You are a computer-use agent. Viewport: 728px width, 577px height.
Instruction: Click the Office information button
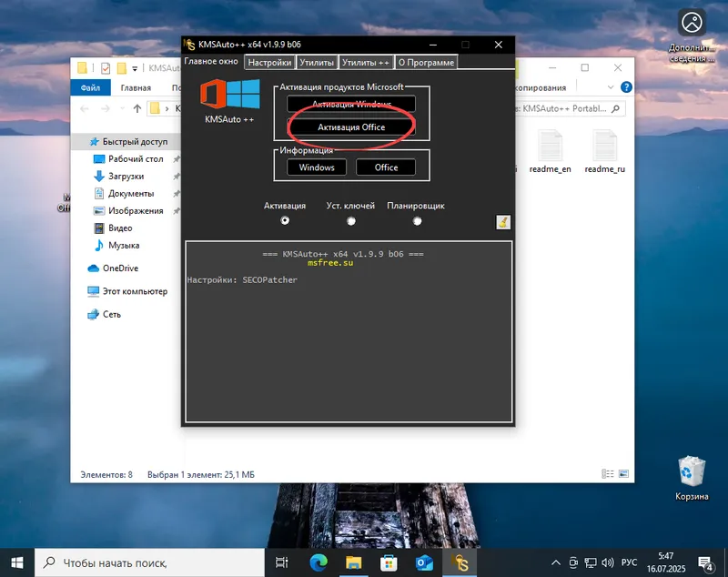(386, 167)
